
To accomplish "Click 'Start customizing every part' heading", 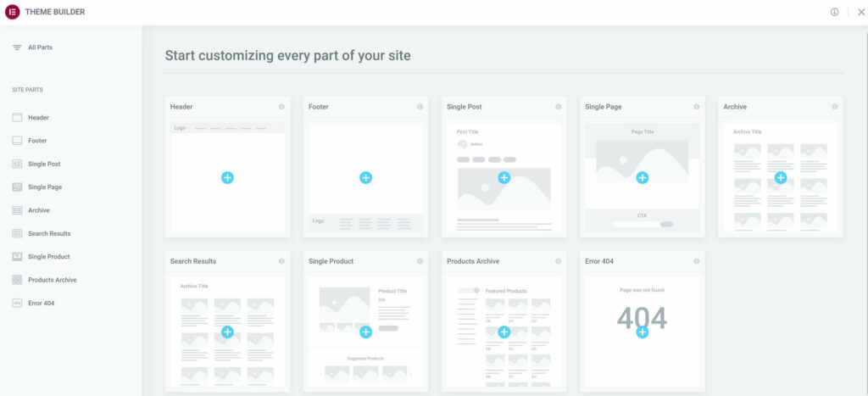I will (x=288, y=56).
